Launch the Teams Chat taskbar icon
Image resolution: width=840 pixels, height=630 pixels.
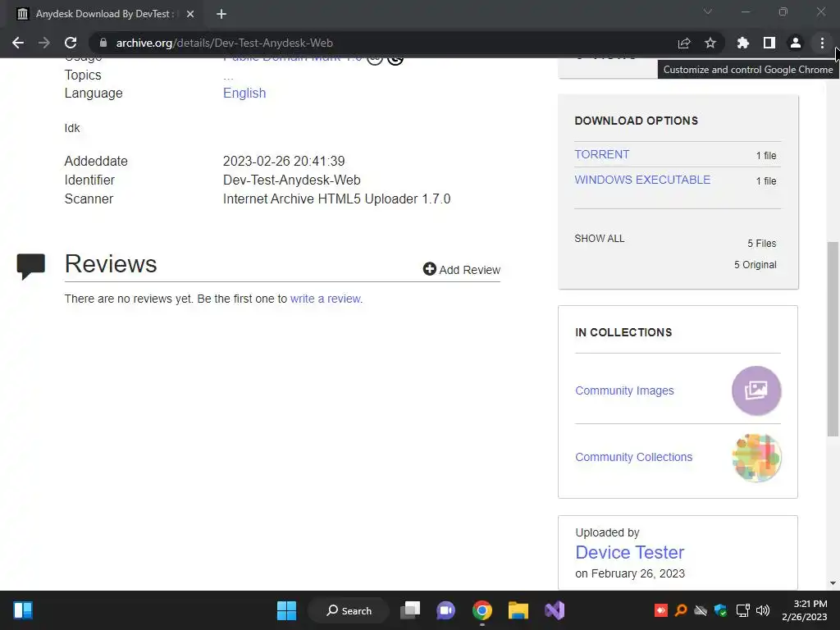[445, 610]
